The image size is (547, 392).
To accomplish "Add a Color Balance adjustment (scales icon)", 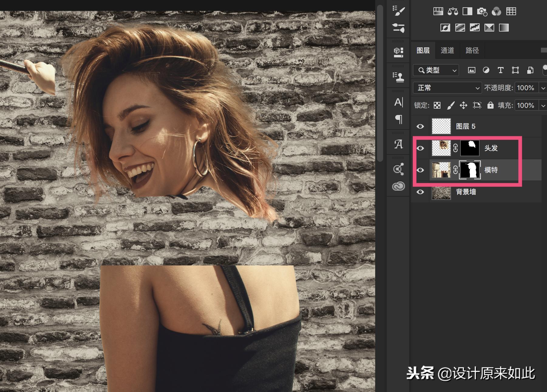I will pos(453,12).
